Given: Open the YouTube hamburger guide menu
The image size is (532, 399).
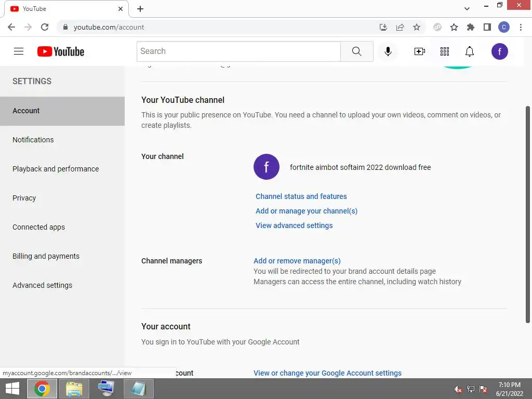Looking at the screenshot, I should (19, 51).
